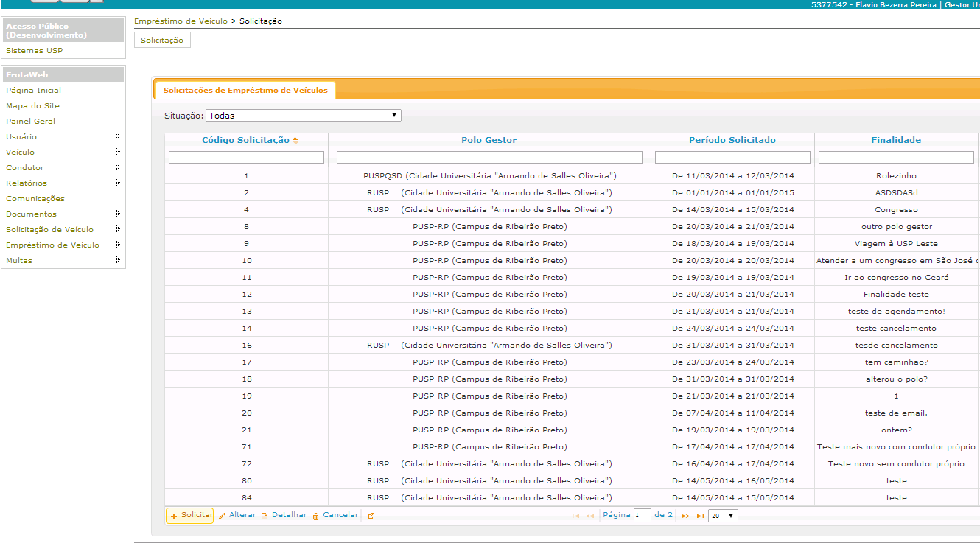Click Finalidade filter input field
The width and height of the screenshot is (980, 543).
[x=896, y=158]
